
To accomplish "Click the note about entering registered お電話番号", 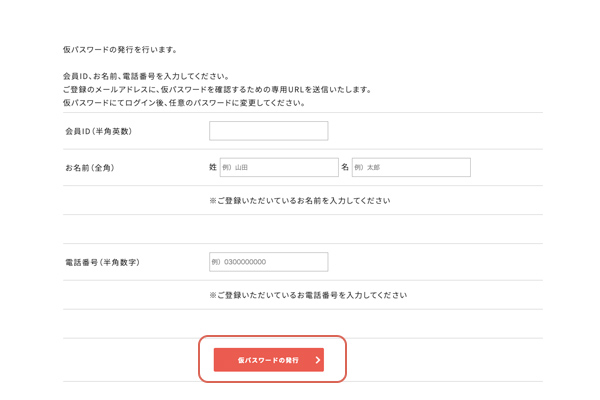I will [x=307, y=295].
